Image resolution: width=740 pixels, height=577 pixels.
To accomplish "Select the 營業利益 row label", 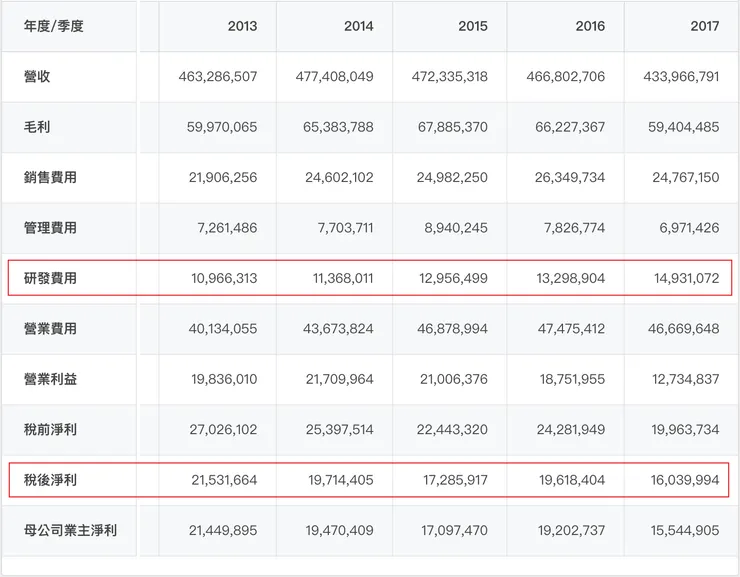I will (50, 379).
